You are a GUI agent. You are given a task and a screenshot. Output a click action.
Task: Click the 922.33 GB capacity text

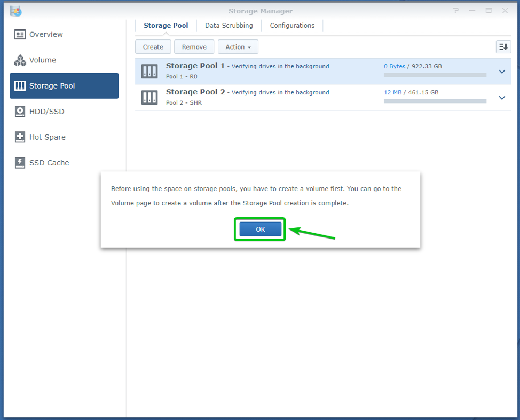[427, 66]
